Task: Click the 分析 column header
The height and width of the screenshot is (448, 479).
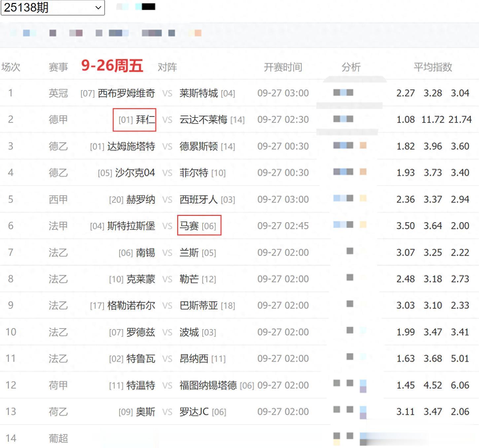Action: click(x=351, y=67)
